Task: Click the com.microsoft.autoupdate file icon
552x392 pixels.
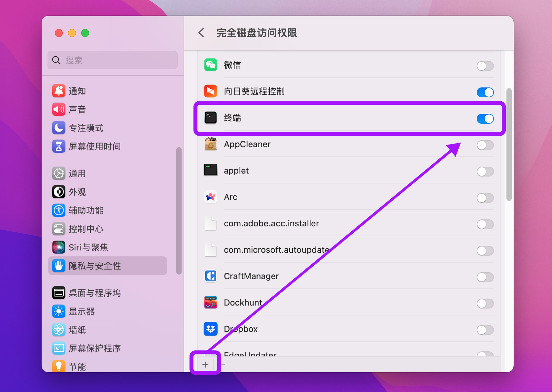Action: point(211,250)
